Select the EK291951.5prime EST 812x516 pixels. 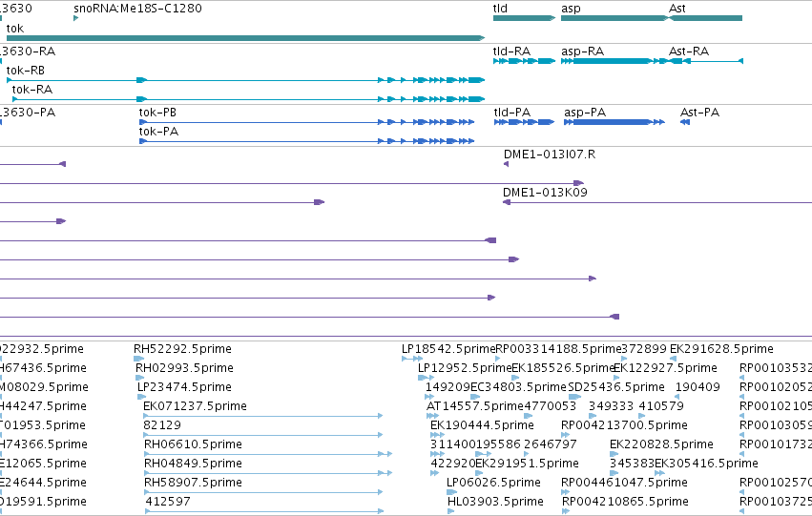coord(479,473)
